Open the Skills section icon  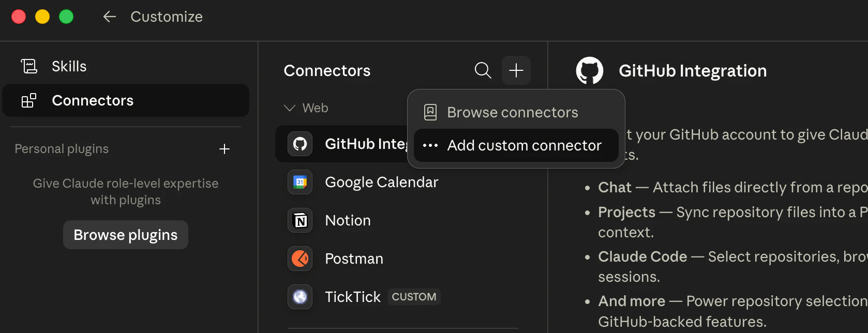[x=29, y=66]
